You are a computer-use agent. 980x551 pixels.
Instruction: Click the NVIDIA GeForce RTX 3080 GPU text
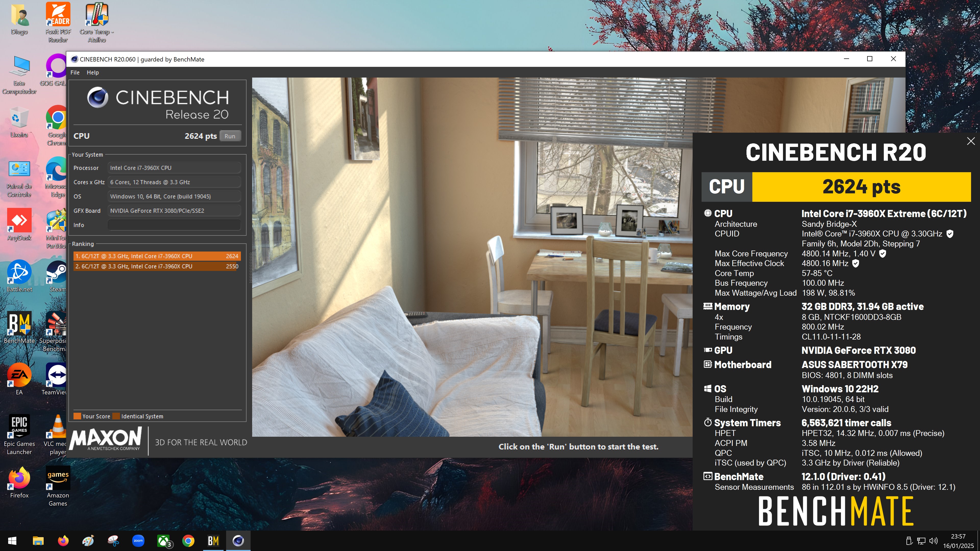859,350
